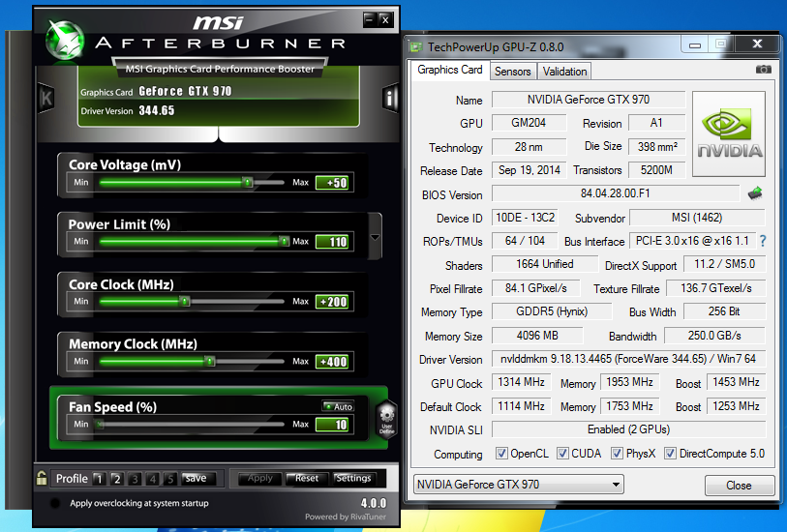
Task: Click the Shaders field 1664 Unified
Action: [545, 264]
